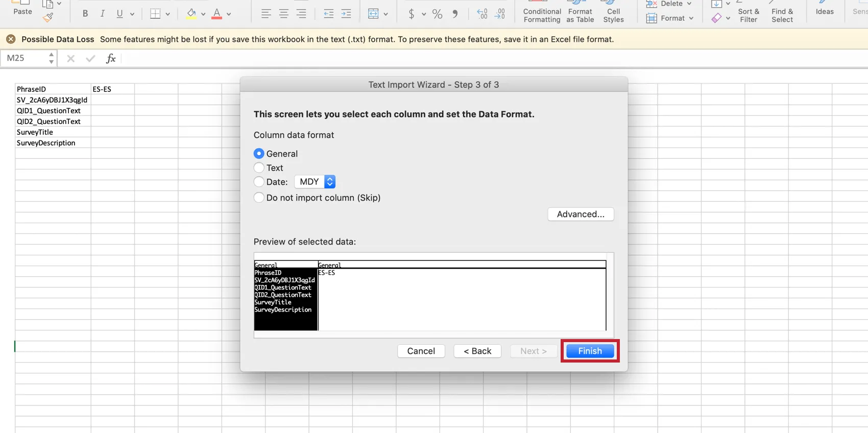Open Format as Table menu
Image resolution: width=868 pixels, height=433 pixels.
(x=580, y=12)
